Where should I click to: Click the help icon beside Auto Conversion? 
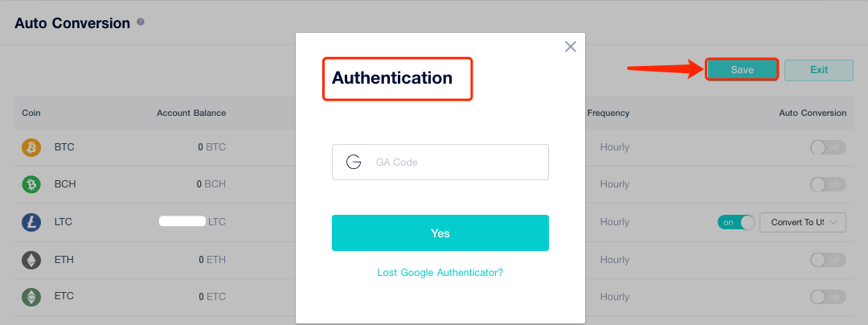click(141, 23)
